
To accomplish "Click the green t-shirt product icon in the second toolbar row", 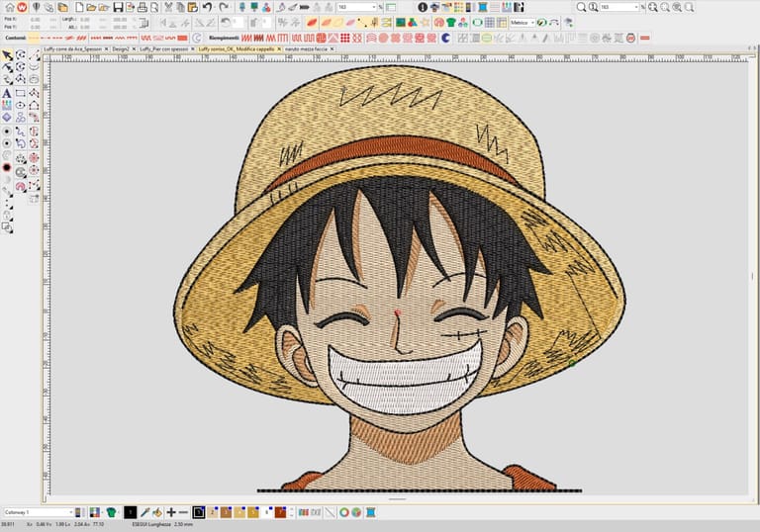I will [451, 23].
